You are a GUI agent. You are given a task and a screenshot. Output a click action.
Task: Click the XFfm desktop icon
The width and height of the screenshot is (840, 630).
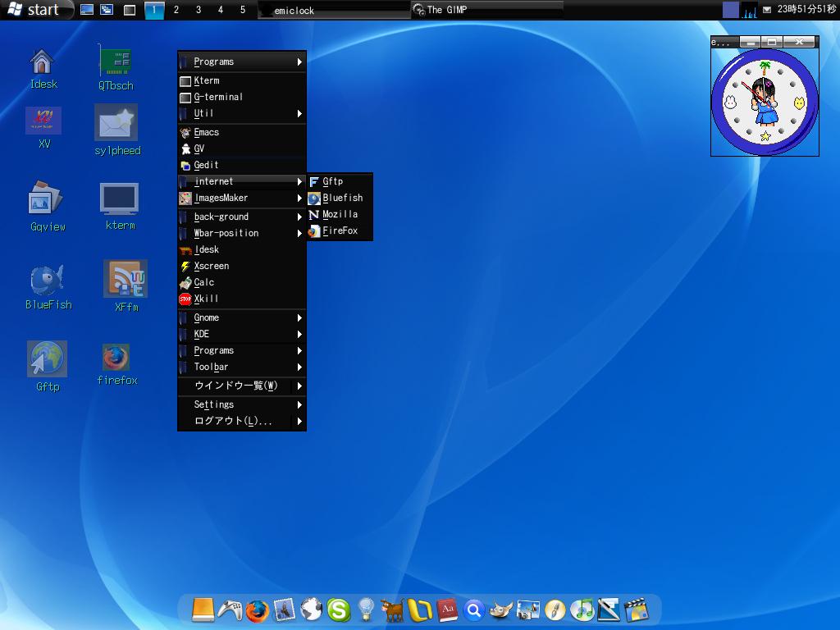[x=126, y=280]
